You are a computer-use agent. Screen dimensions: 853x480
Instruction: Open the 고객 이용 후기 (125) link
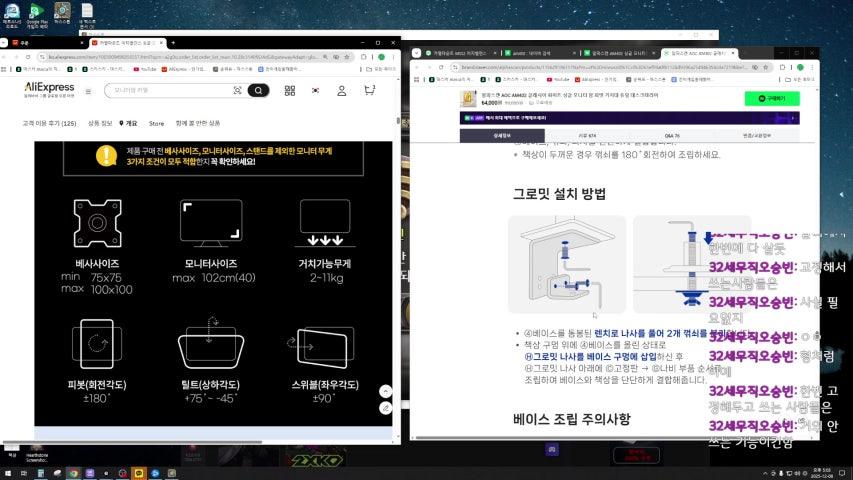pos(49,123)
